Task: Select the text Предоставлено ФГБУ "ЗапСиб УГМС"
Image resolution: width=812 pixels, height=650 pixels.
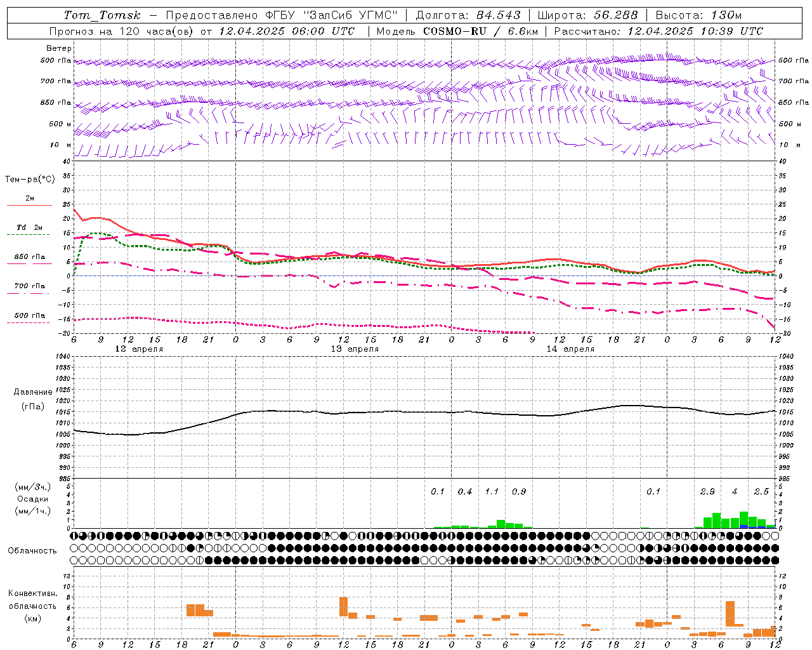Action: coord(282,15)
